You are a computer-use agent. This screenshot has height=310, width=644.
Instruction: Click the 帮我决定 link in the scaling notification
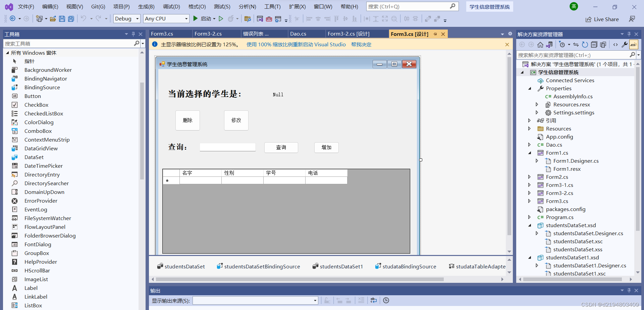[361, 44]
